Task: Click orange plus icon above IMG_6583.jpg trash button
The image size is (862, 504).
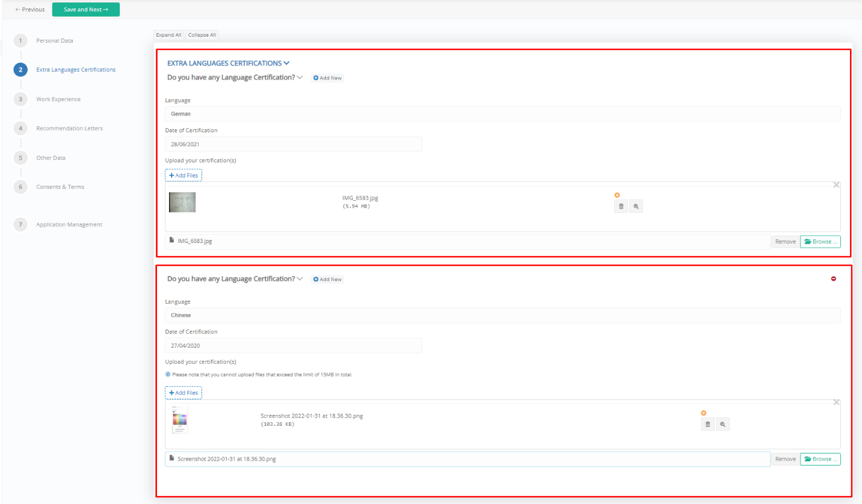Action: pos(617,195)
